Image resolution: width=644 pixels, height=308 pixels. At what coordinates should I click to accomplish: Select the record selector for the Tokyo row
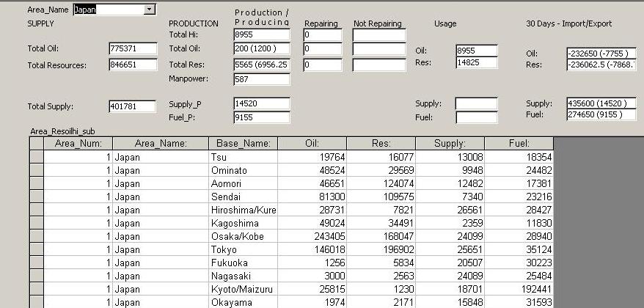(x=37, y=249)
